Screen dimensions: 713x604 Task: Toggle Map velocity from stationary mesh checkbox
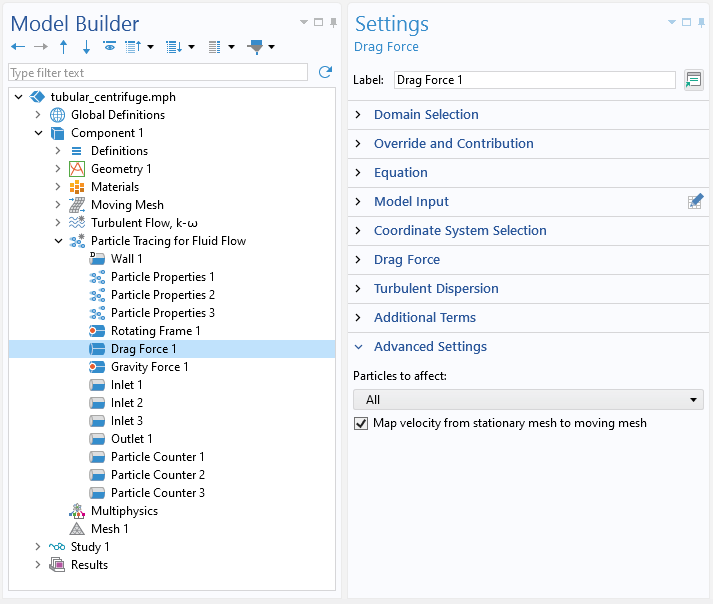pyautogui.click(x=361, y=423)
